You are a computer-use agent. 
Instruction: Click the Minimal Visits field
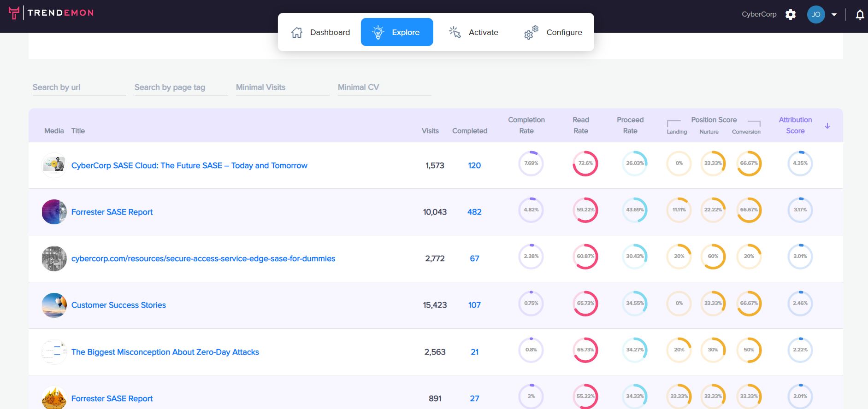tap(283, 88)
